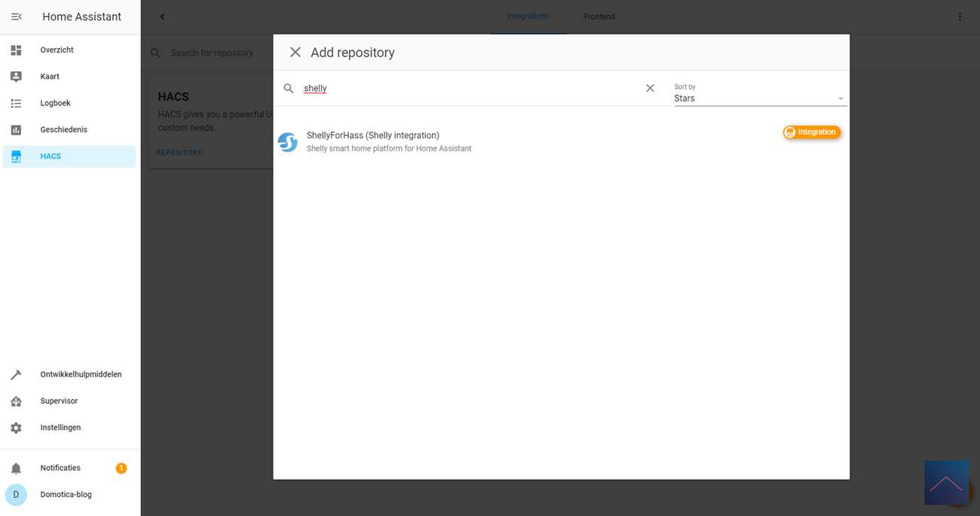Viewport: 980px width, 516px height.
Task: Open Instellingen in the sidebar
Action: coord(69,427)
